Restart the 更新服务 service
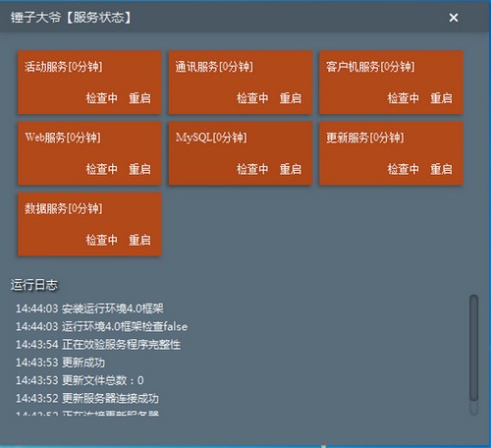The height and width of the screenshot is (448, 491). (x=441, y=169)
